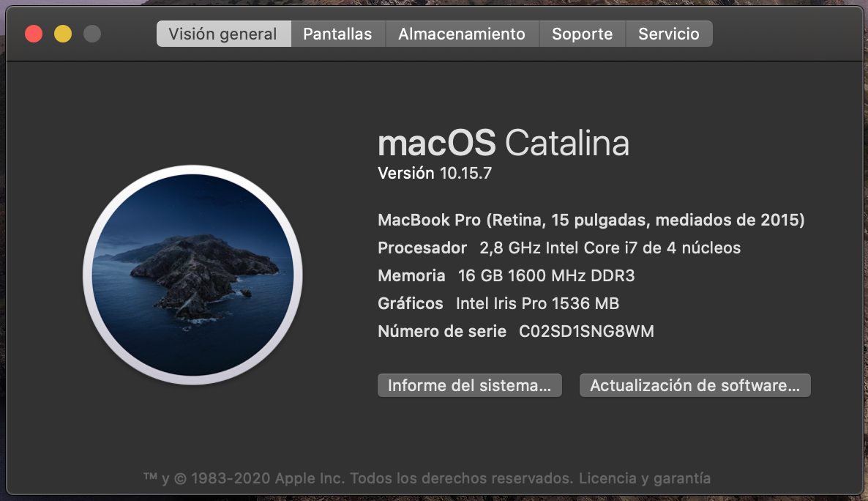868x501 pixels.
Task: Click the macOS Catalina title
Action: click(504, 143)
